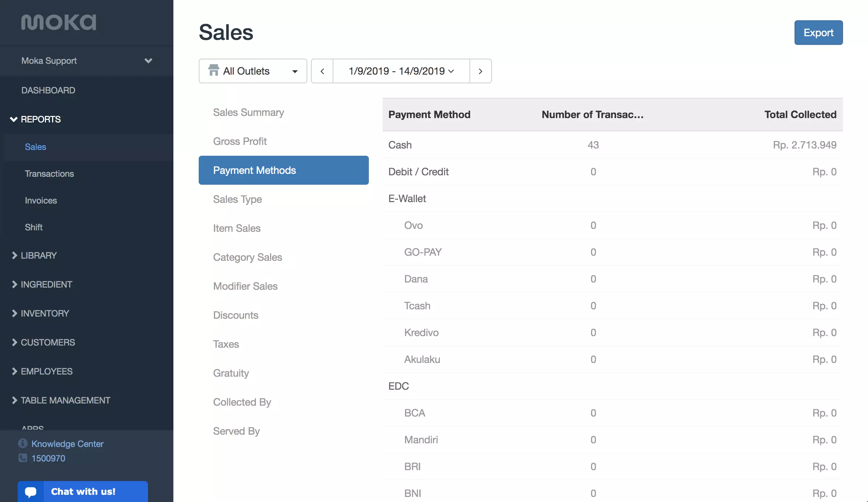Open the Knowledge Center link
The height and width of the screenshot is (502, 868).
coord(67,444)
